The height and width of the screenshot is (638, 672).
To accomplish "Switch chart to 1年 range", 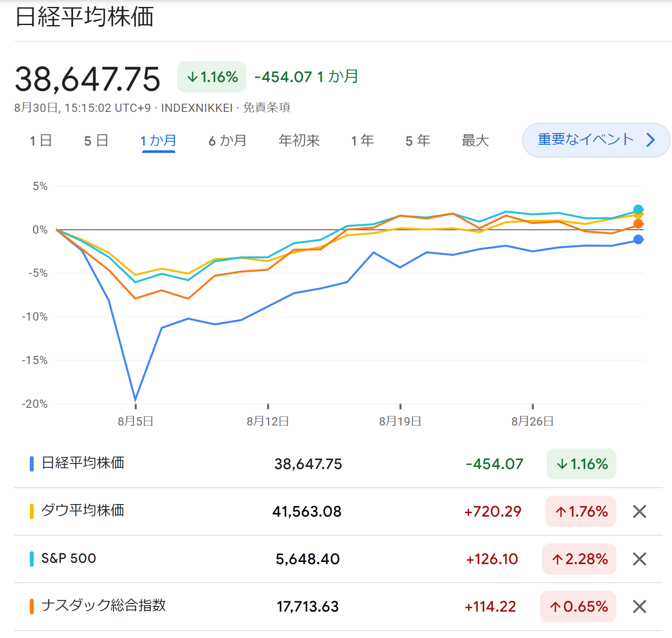I will (362, 140).
